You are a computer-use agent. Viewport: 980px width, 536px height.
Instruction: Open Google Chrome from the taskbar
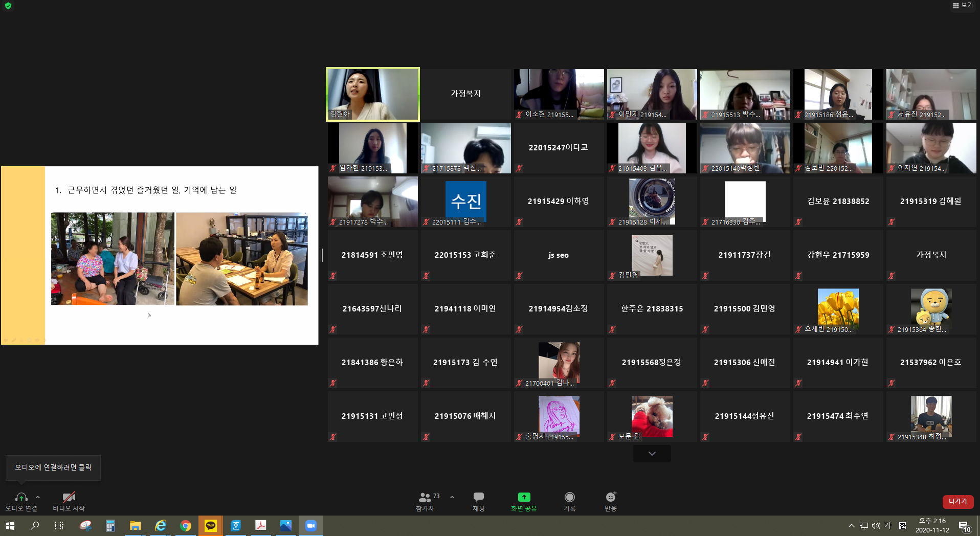185,525
